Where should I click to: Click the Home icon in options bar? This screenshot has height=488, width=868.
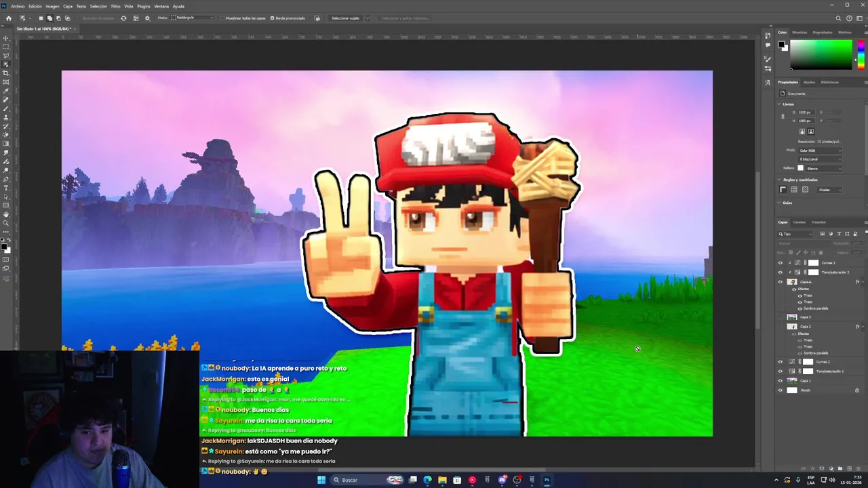coord(8,18)
